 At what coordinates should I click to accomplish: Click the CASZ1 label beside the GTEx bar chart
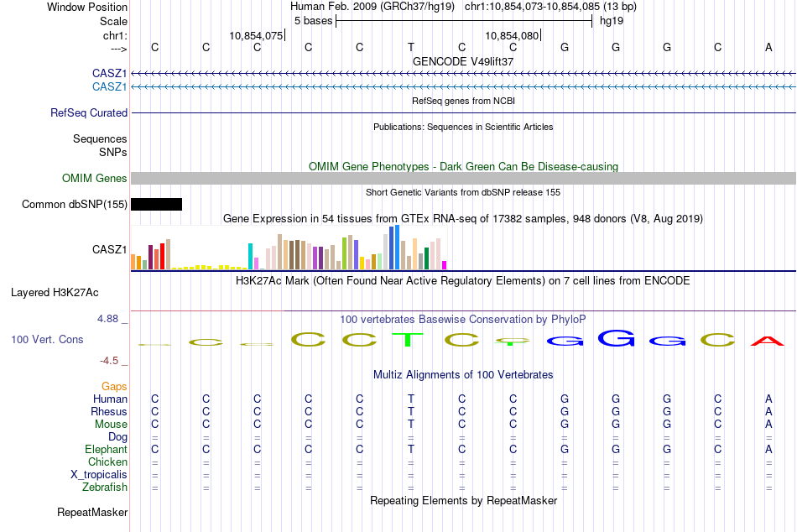[x=109, y=249]
